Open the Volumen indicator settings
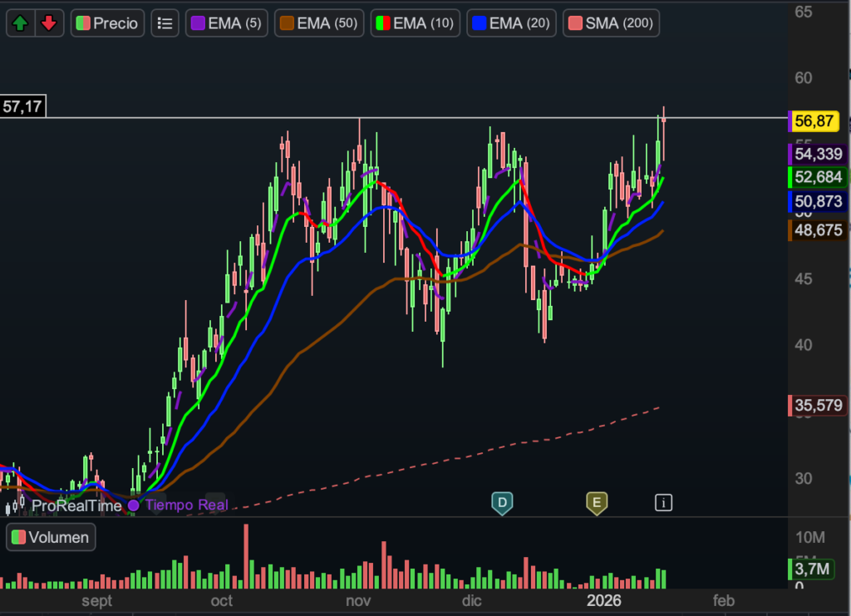The height and width of the screenshot is (616, 851). tap(51, 537)
